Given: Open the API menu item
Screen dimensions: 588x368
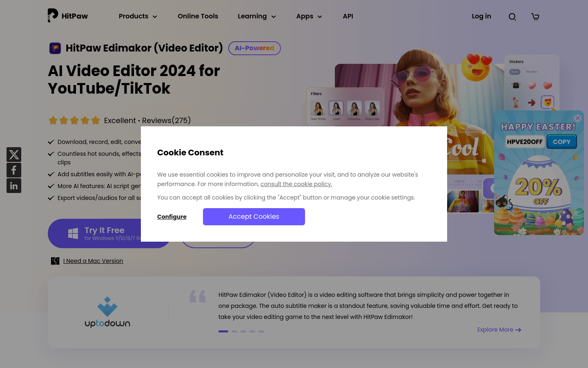Looking at the screenshot, I should coord(348,16).
